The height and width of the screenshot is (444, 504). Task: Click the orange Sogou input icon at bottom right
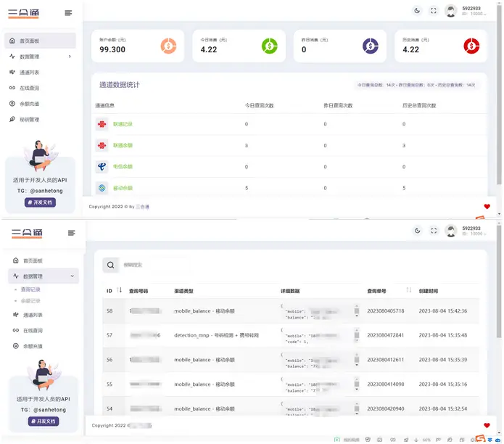[x=480, y=438]
